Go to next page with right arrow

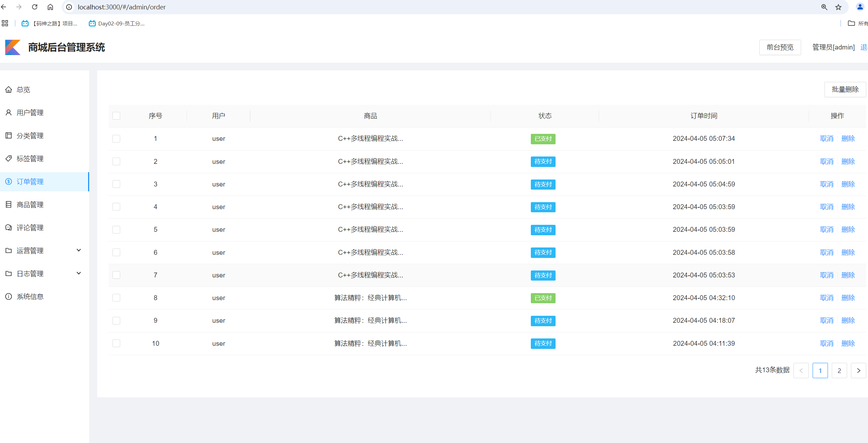[x=858, y=371]
